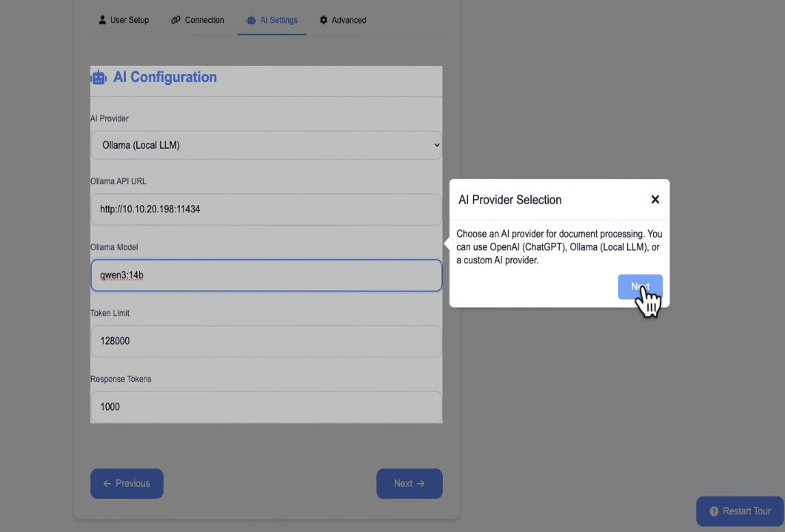Click the robot icon in AI Settings tab
Viewport: 785px width, 532px height.
coord(251,20)
